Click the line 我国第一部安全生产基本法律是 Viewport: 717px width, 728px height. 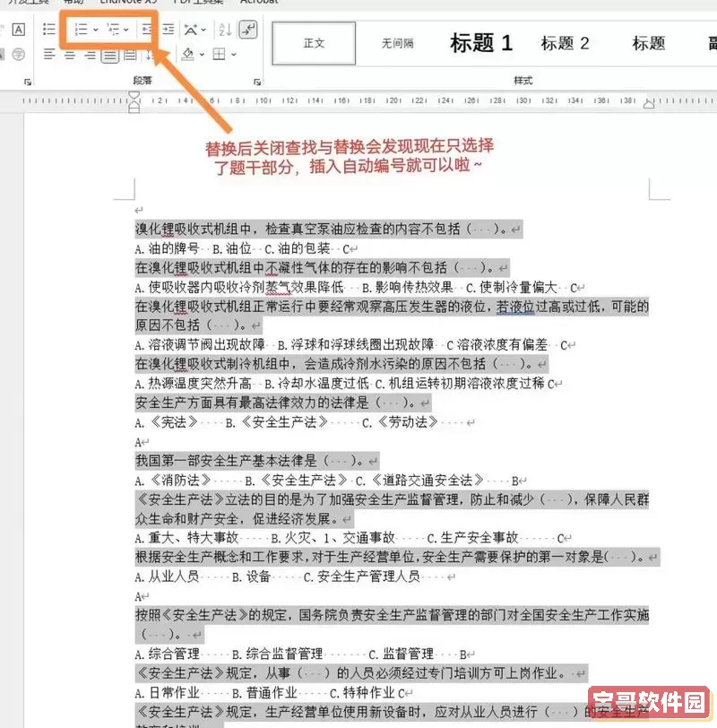[x=257, y=461]
